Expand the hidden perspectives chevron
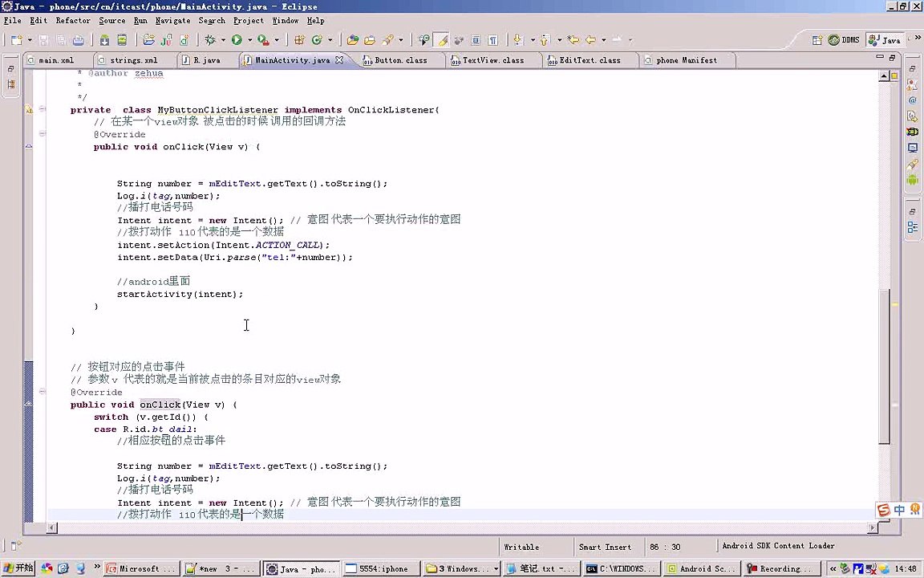Screen dimensions: 924x578 [x=918, y=37]
